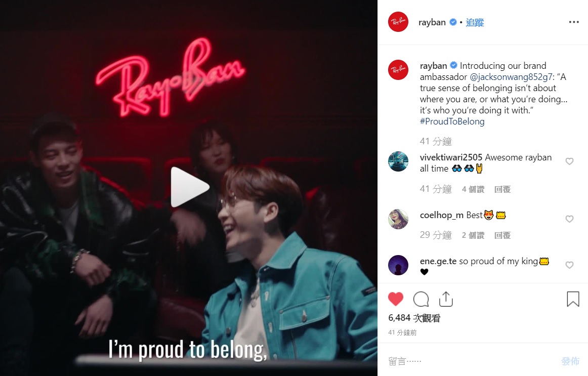Open ene.ge.te's profile avatar
588x376 pixels.
pyautogui.click(x=398, y=265)
